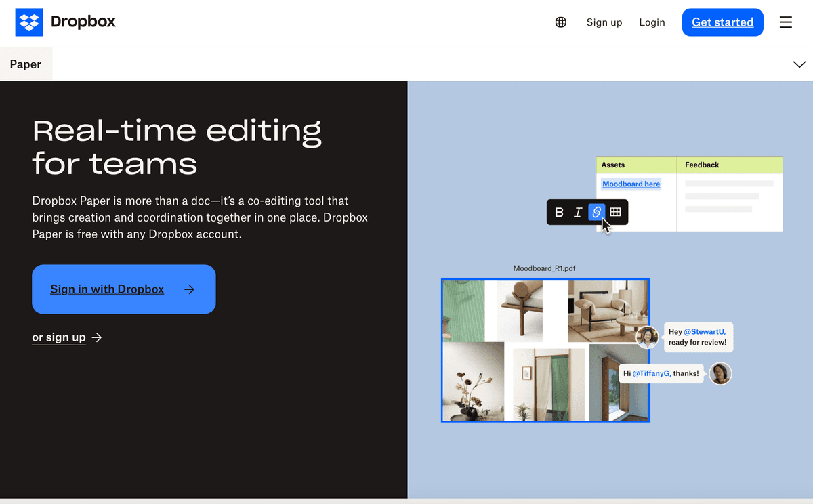The image size is (813, 504).
Task: Expand the chevron on the Paper bar
Action: point(799,64)
